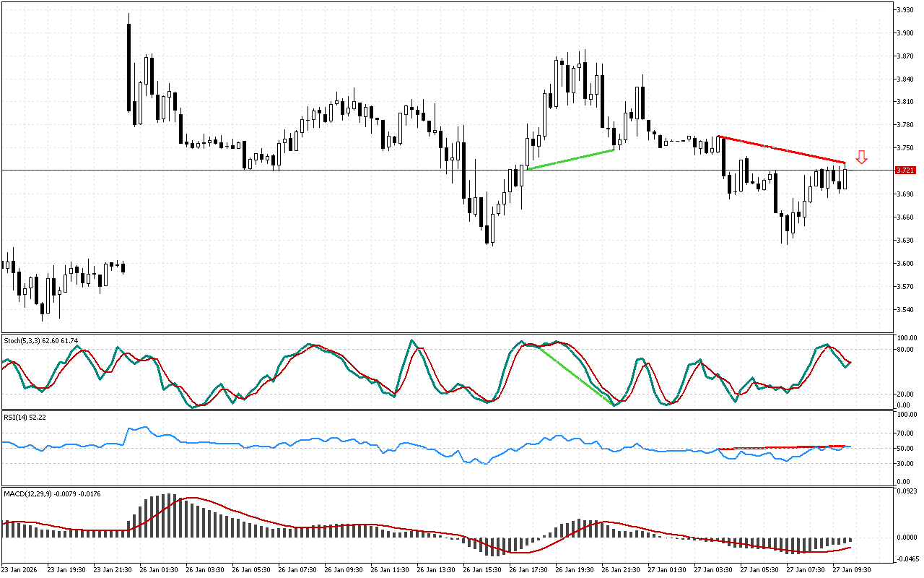924x578 pixels.
Task: Click the 26 Jan 01:30 time label
Action: coord(159,569)
